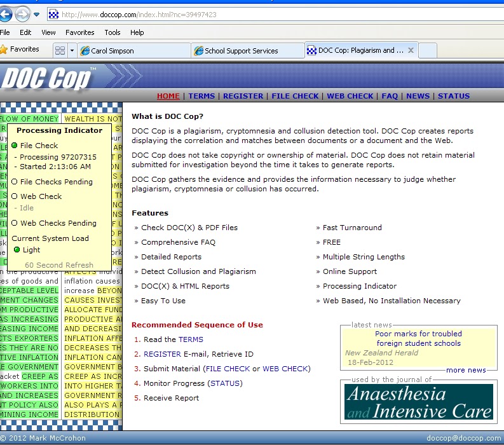Screen dimensions: 504x445
Task: Go to HOME in site navigation
Action: [x=168, y=96]
